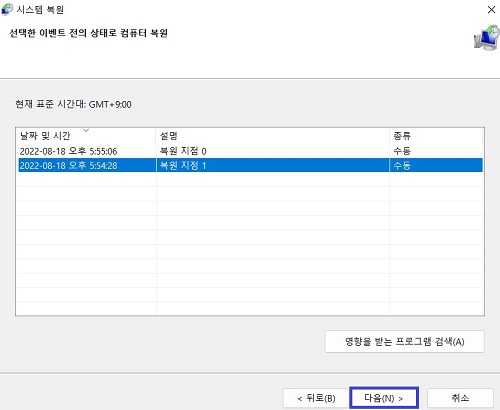This screenshot has height=410, width=500.
Task: Click the 선택한 이벤트 전의 상태로 컴퓨터 복원 heading
Action: coord(88,33)
